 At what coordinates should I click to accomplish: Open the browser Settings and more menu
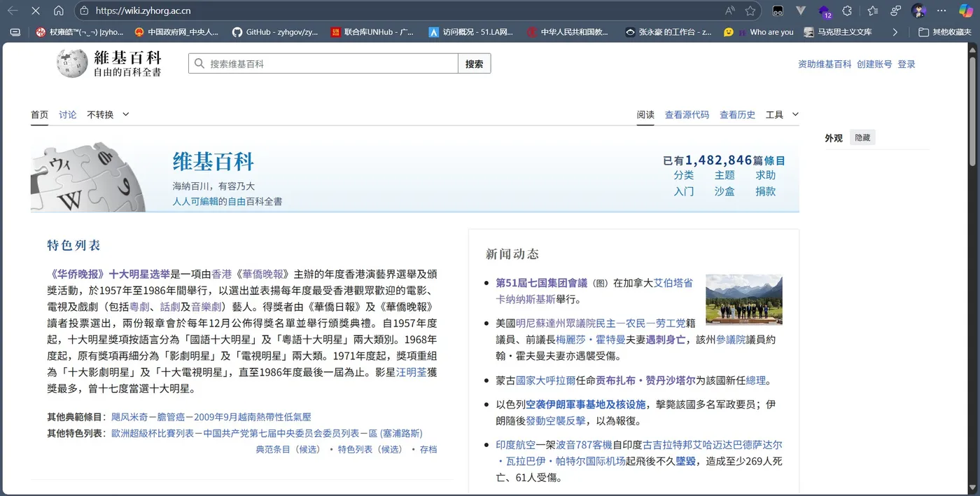[x=942, y=11]
